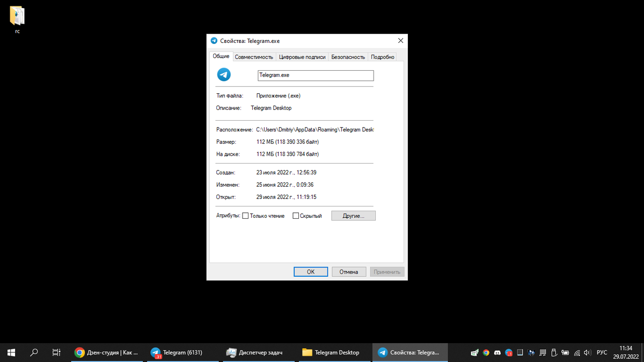Click the Описание value Telegram Desktop

point(271,108)
